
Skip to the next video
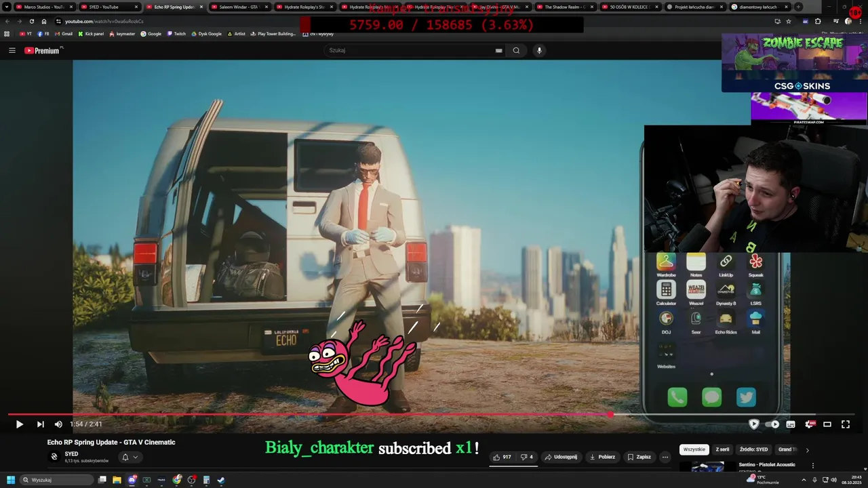coord(40,424)
